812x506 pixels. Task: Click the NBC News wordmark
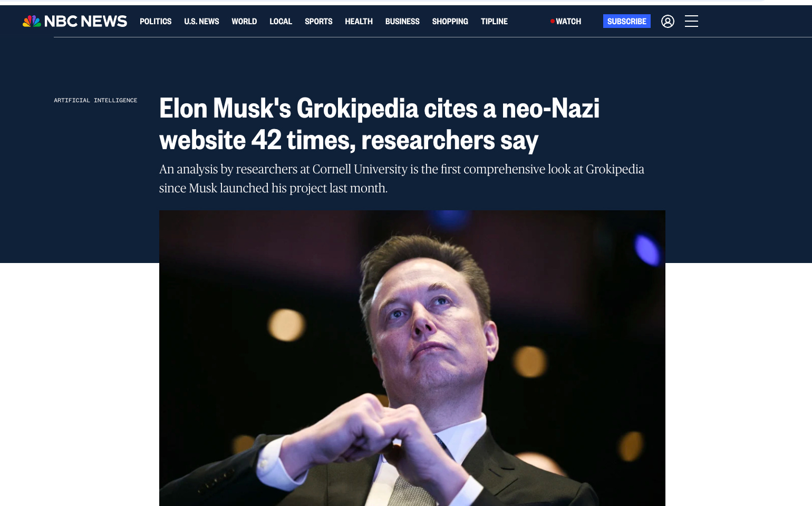85,21
